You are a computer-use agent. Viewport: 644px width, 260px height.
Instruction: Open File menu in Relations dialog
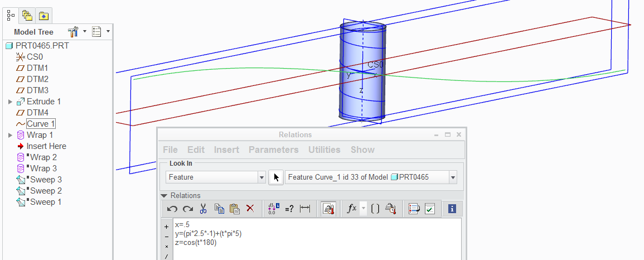170,150
